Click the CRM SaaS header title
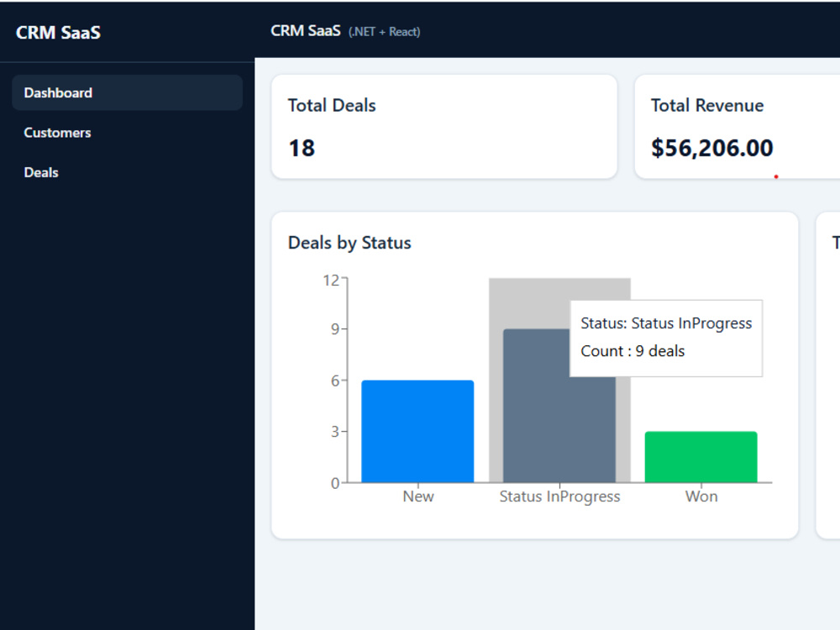 tap(306, 31)
